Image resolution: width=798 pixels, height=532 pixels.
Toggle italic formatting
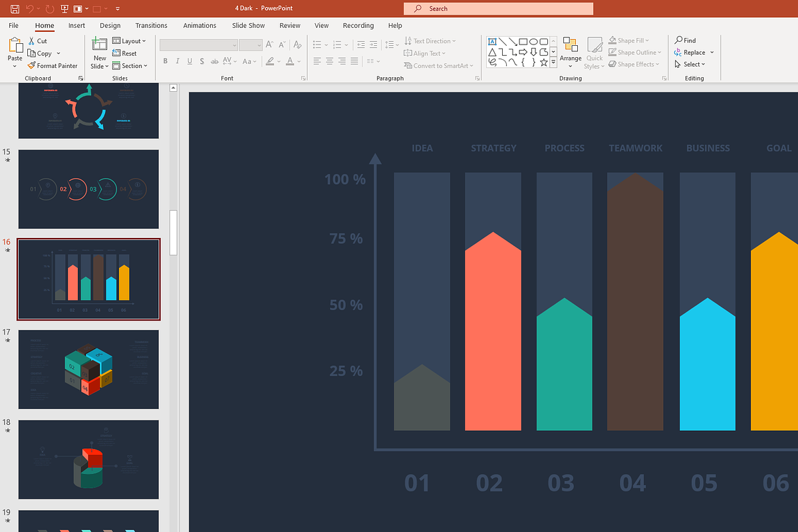[x=178, y=61]
